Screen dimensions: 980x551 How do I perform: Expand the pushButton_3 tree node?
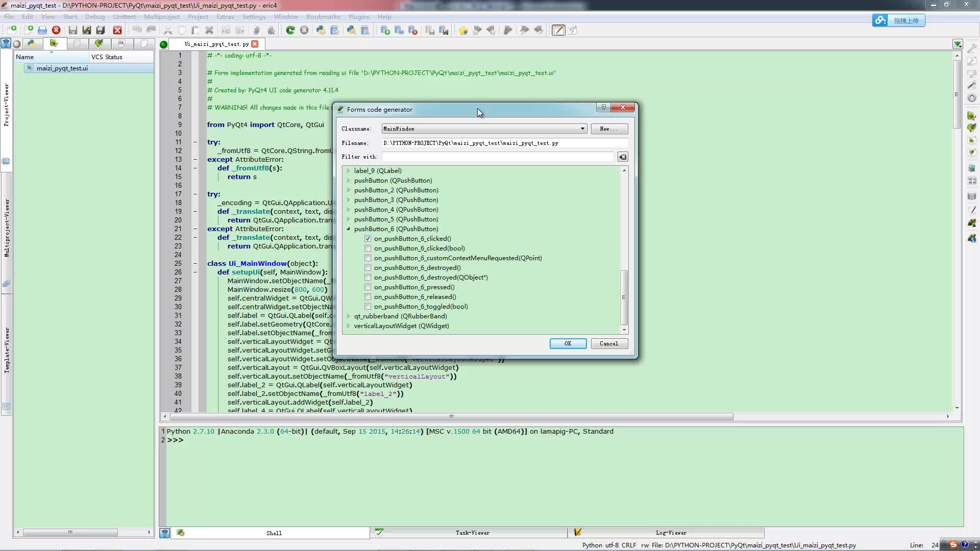pos(349,200)
